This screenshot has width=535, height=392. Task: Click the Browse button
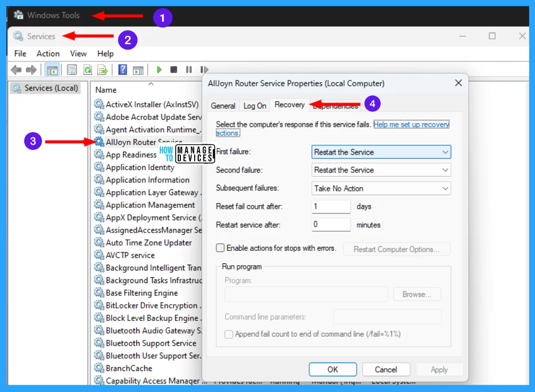pos(417,294)
